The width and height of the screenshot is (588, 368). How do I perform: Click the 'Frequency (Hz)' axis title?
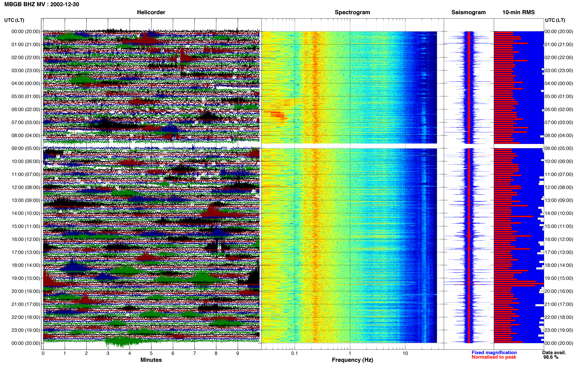tap(352, 360)
